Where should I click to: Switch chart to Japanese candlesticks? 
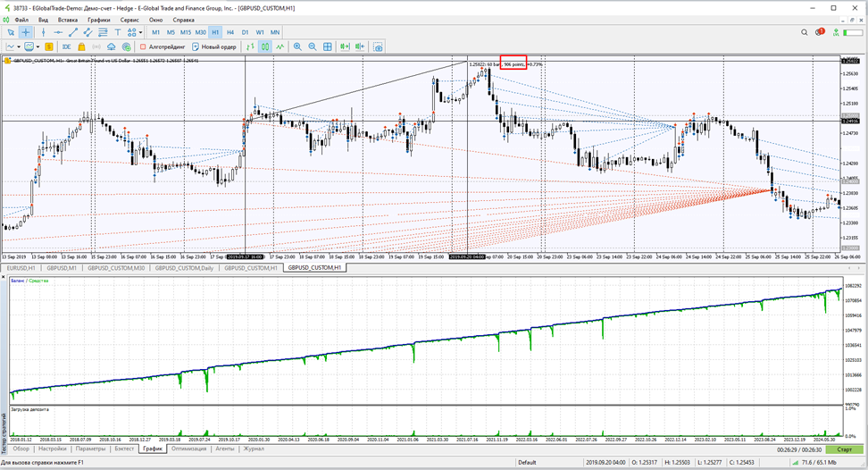click(x=265, y=47)
